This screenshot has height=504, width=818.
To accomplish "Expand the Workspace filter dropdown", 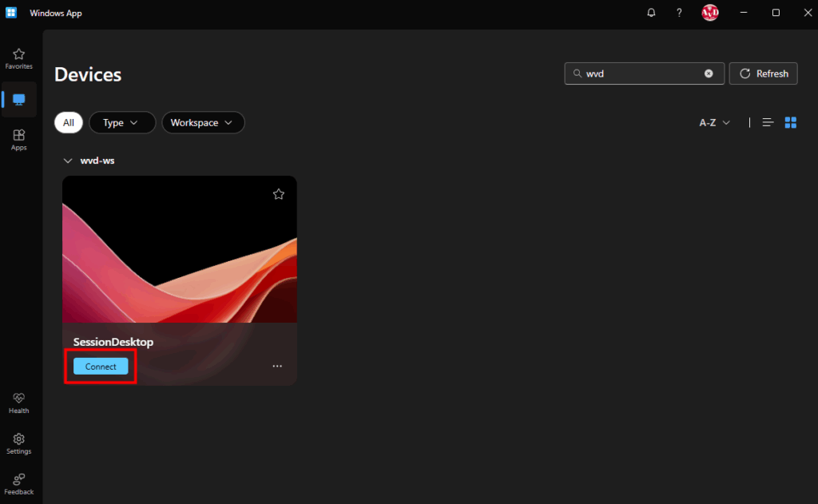I will point(202,122).
